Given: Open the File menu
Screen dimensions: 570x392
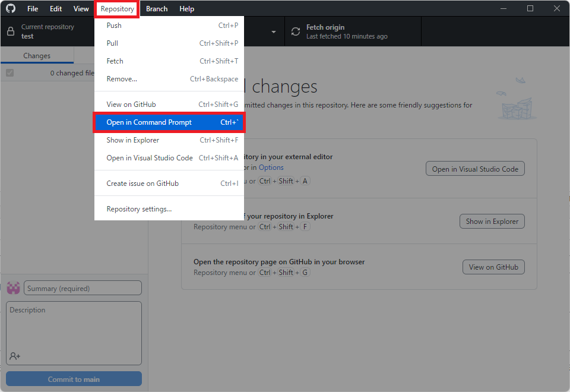Looking at the screenshot, I should (33, 9).
